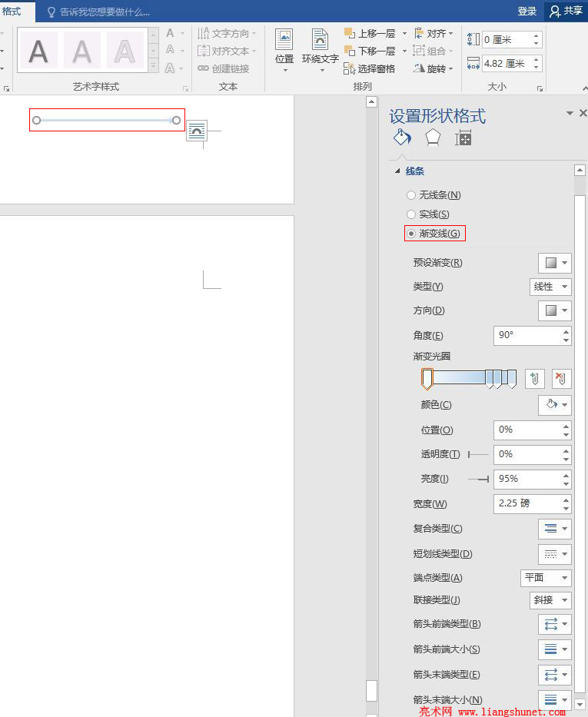Click the add gradient stop button

[x=534, y=379]
